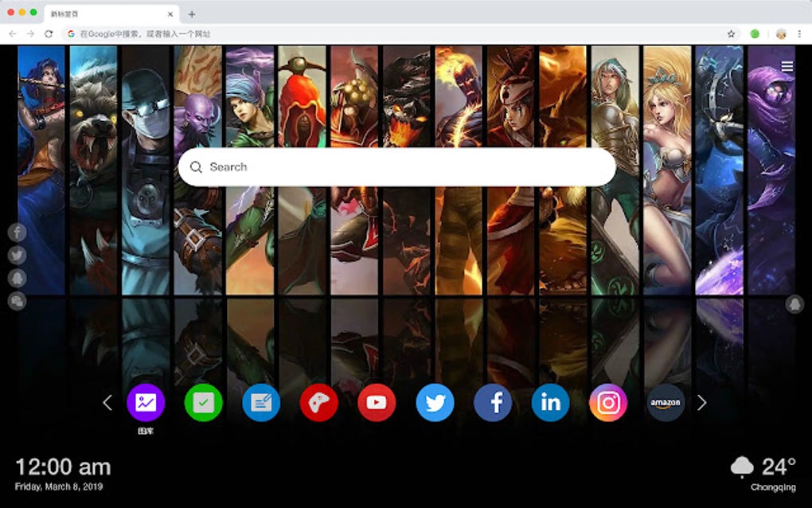Open a new browser tab
Image resolution: width=812 pixels, height=508 pixels.
[192, 14]
